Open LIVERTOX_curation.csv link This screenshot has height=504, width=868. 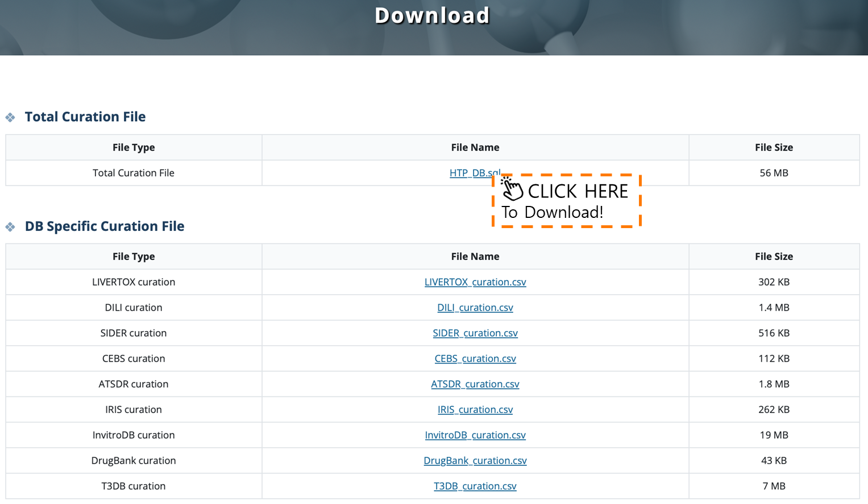pyautogui.click(x=475, y=282)
